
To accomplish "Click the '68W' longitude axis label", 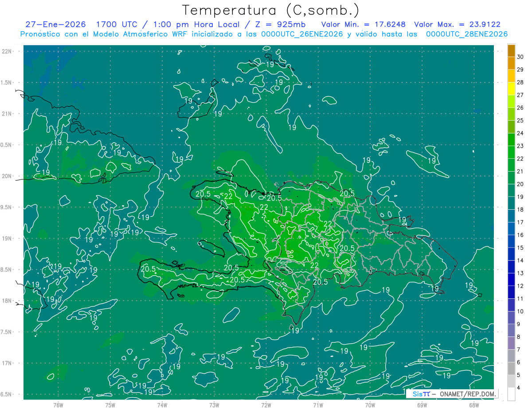I will [x=474, y=405].
